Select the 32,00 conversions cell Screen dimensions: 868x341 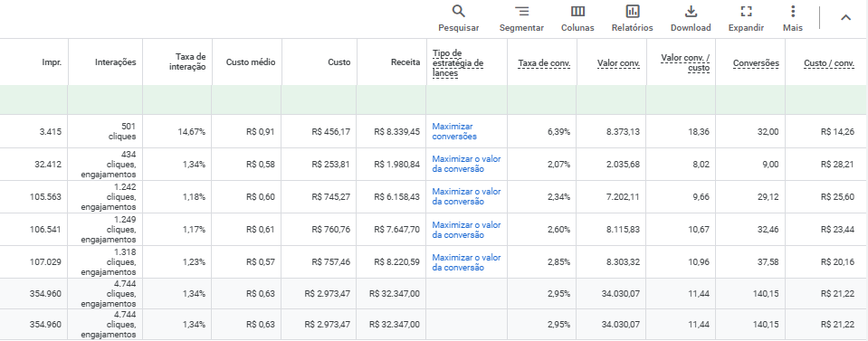click(768, 132)
